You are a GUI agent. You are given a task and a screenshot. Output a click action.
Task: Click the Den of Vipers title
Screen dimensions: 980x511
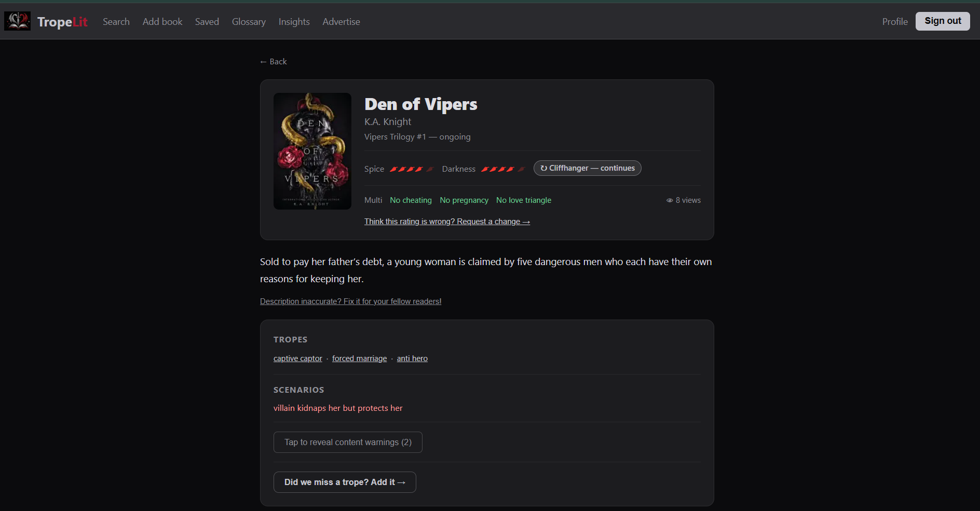pos(421,104)
